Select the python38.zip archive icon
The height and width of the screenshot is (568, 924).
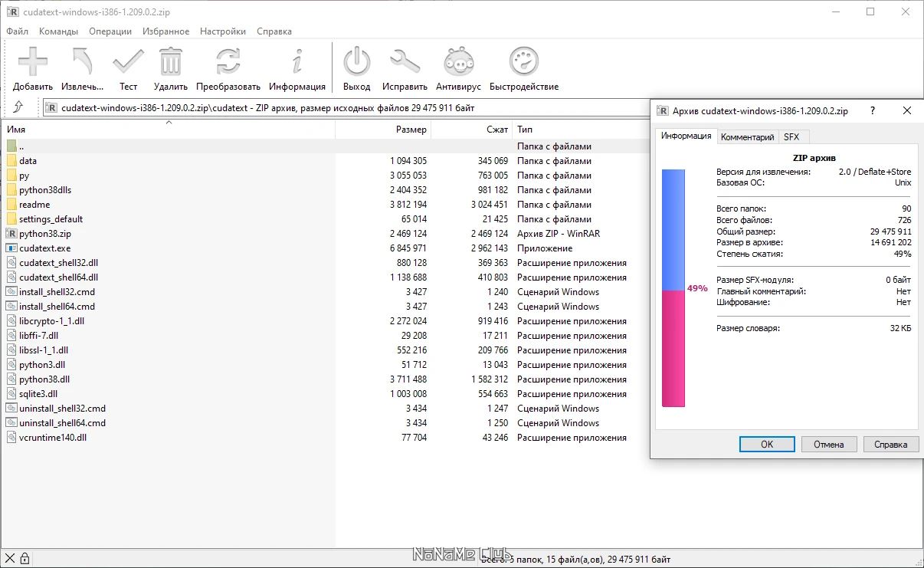pos(11,234)
